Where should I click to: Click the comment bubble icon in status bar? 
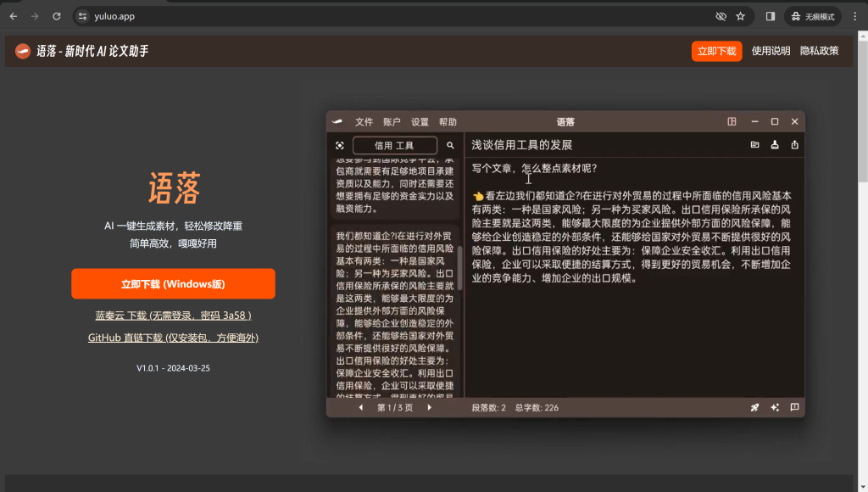[x=795, y=407]
